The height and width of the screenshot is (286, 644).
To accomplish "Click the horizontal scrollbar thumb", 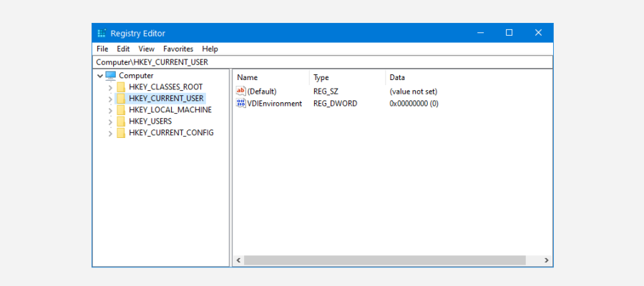I will point(384,260).
